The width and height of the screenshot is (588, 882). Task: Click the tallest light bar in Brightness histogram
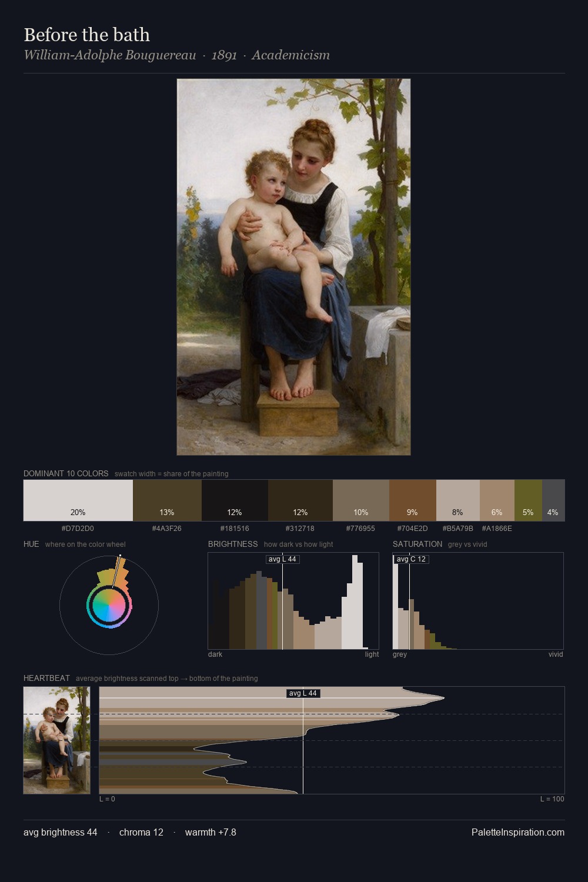[x=355, y=602]
